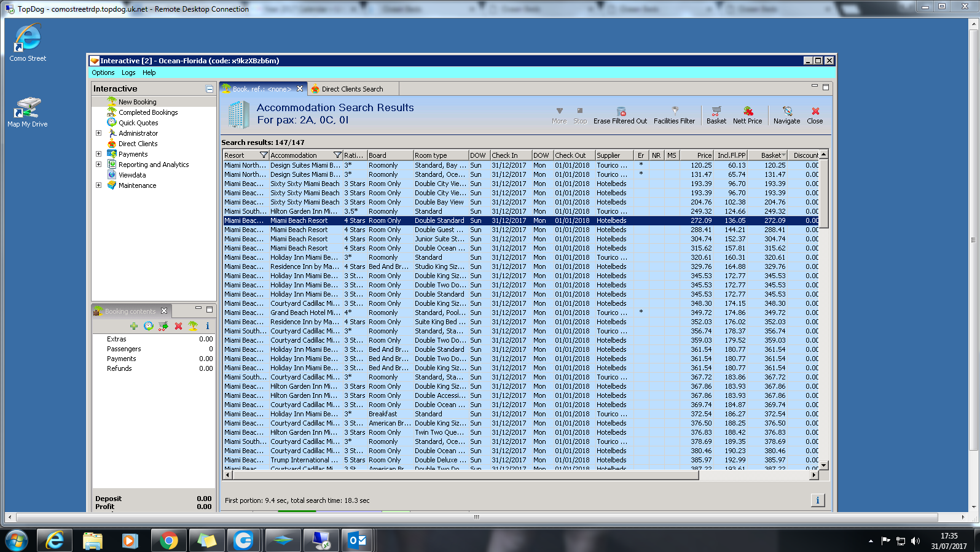Select the Trump International Double Deluxe row

(x=521, y=460)
